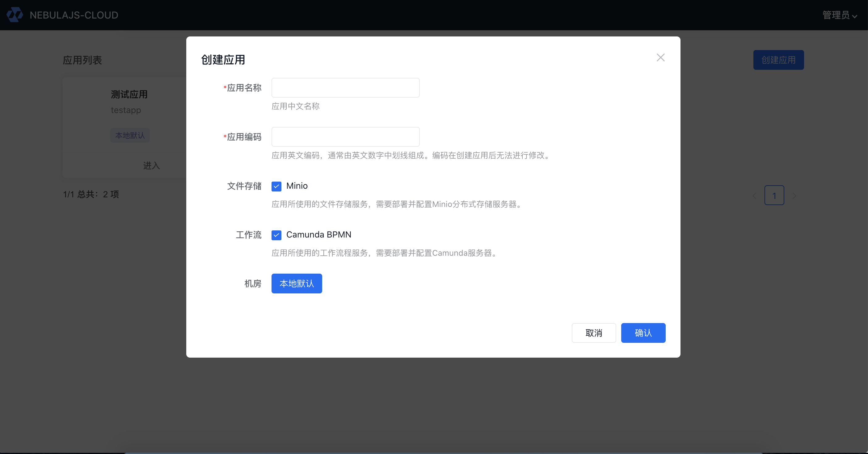The height and width of the screenshot is (454, 868).
Task: Close the create application dialog
Action: click(x=660, y=57)
